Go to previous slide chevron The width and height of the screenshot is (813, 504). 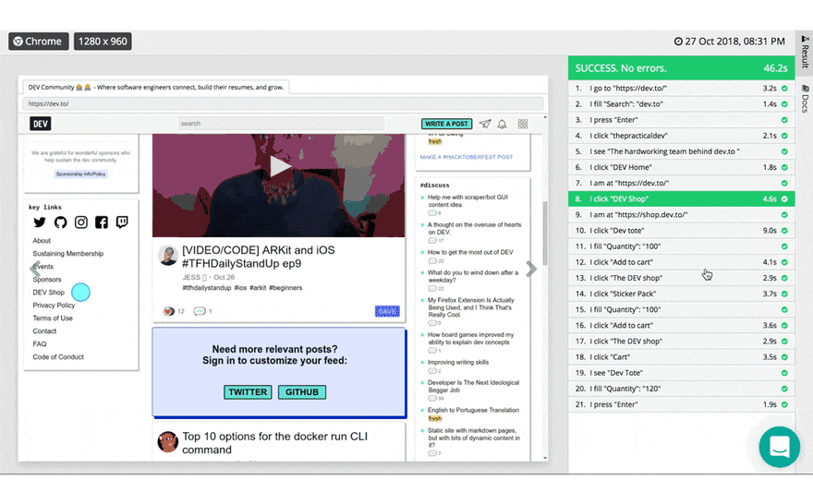click(x=35, y=269)
